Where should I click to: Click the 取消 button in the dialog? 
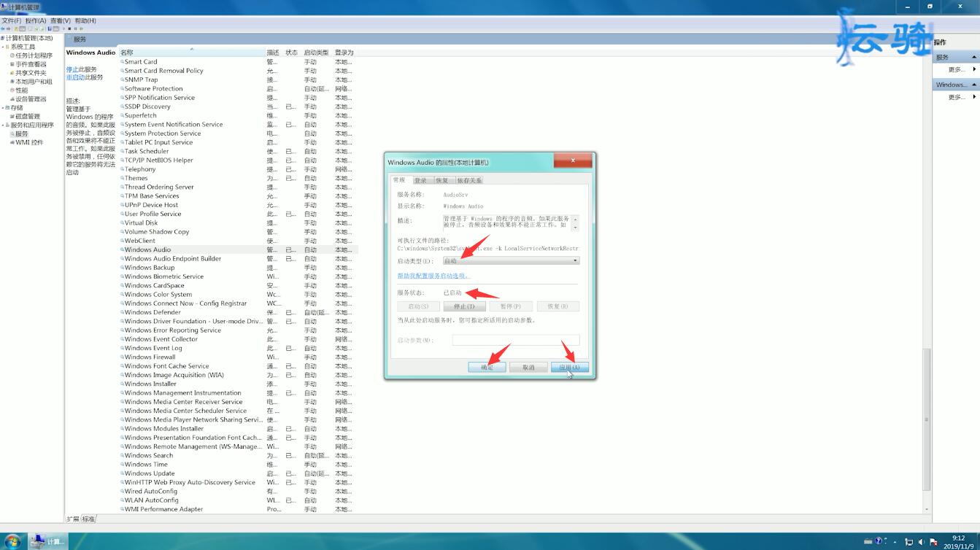click(528, 367)
